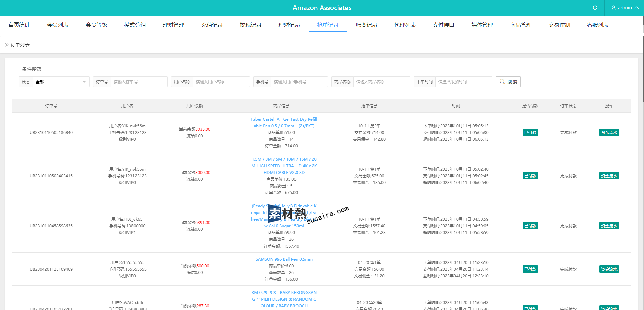This screenshot has width=644, height=310.
Task: Open the 下单时间 date picker field
Action: pyautogui.click(x=464, y=82)
